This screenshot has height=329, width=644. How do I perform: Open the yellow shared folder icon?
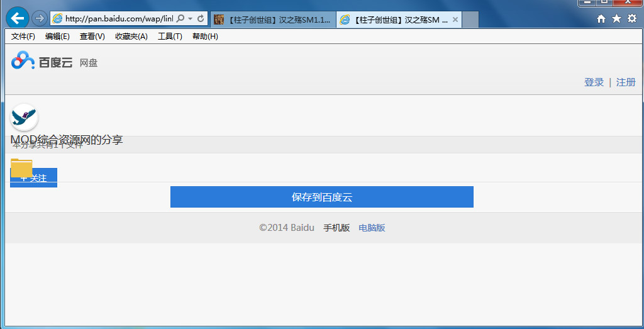click(x=21, y=167)
